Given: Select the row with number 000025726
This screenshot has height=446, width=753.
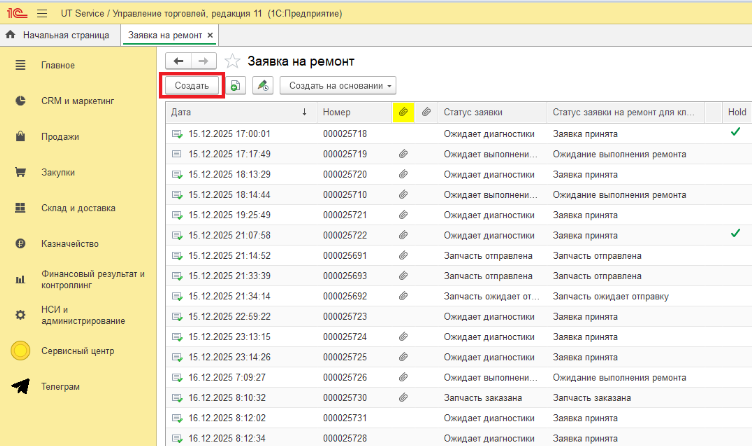Looking at the screenshot, I should coord(345,377).
